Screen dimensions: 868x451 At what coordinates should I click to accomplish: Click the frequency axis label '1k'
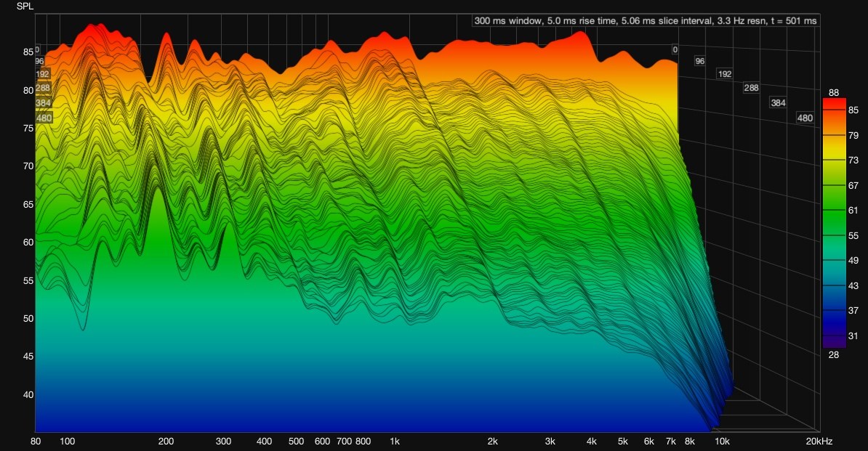click(x=395, y=441)
